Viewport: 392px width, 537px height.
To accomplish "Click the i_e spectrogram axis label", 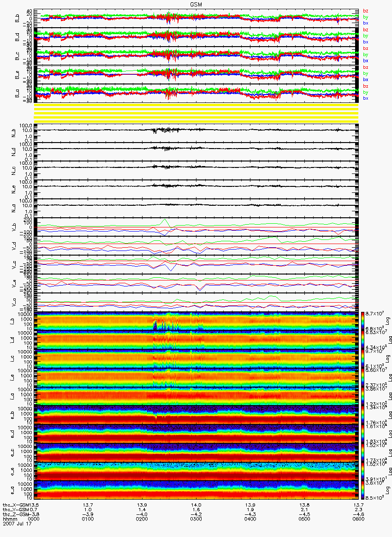I will click(x=12, y=378).
